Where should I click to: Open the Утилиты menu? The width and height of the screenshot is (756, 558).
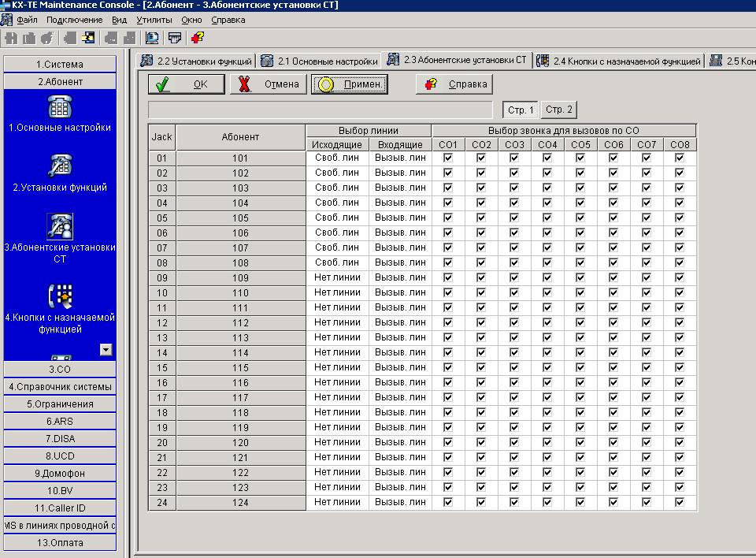pyautogui.click(x=154, y=20)
